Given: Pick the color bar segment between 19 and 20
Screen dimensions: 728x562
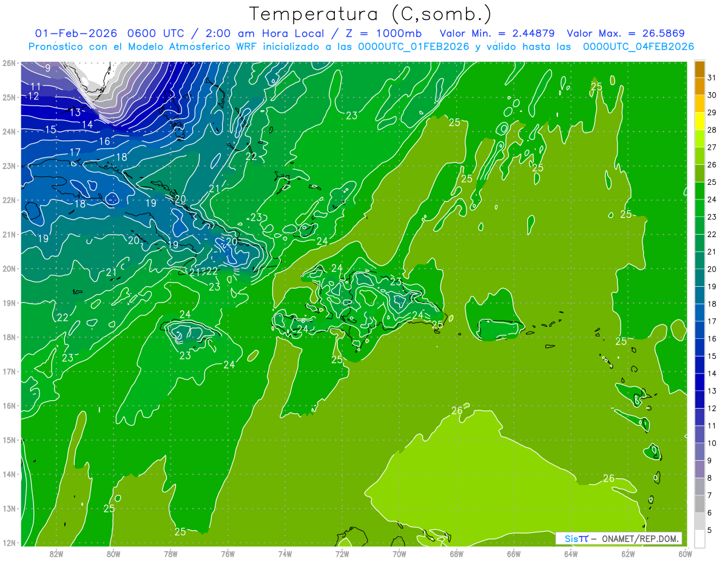Looking at the screenshot, I should (x=699, y=278).
